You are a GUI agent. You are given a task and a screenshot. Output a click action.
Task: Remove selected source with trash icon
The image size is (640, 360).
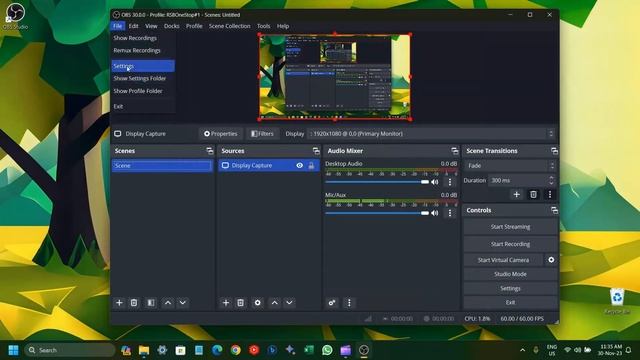(240, 303)
